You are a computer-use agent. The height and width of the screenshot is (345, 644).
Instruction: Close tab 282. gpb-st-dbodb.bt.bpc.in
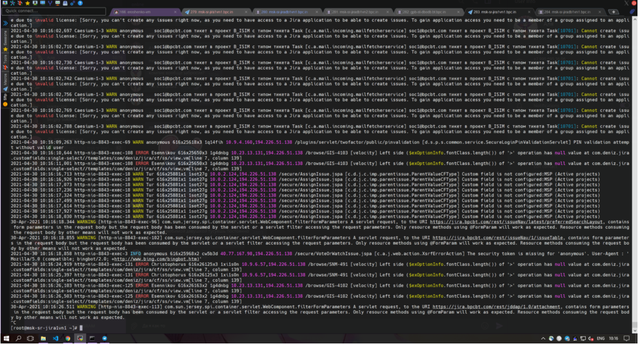coord(459,12)
